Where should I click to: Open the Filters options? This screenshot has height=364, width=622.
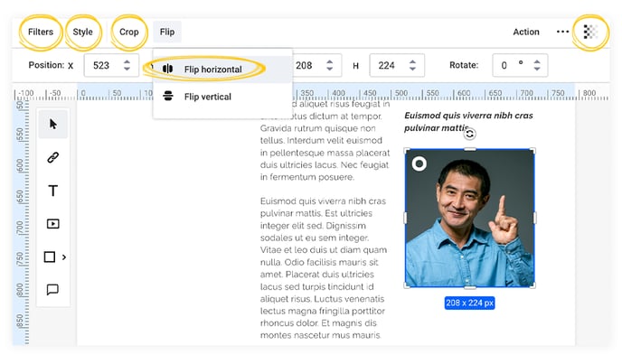click(41, 32)
